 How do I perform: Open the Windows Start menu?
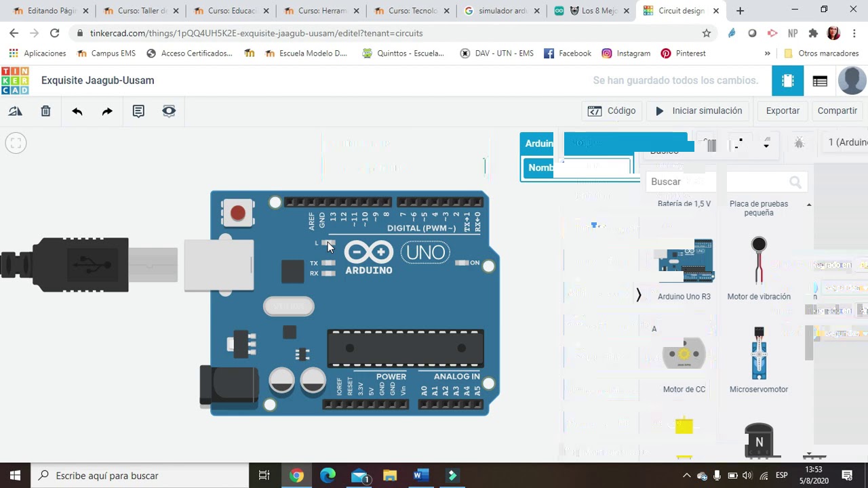[15, 475]
